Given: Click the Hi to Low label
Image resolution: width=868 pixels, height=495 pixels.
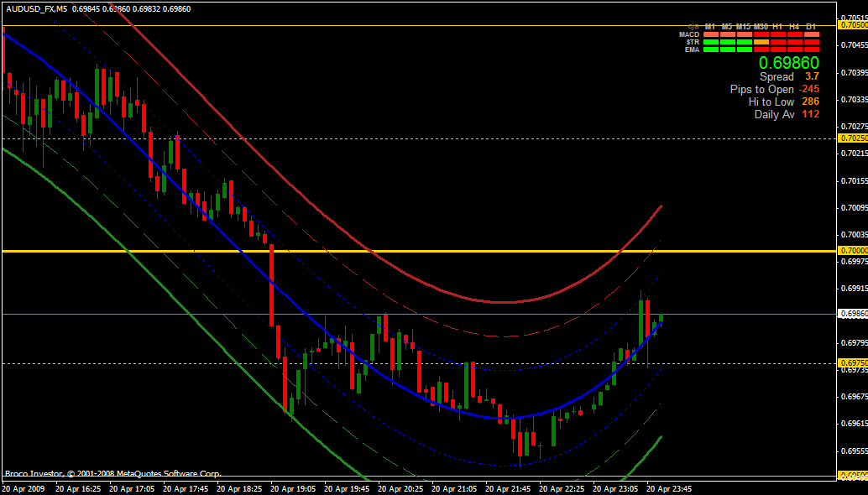Looking at the screenshot, I should 771,102.
